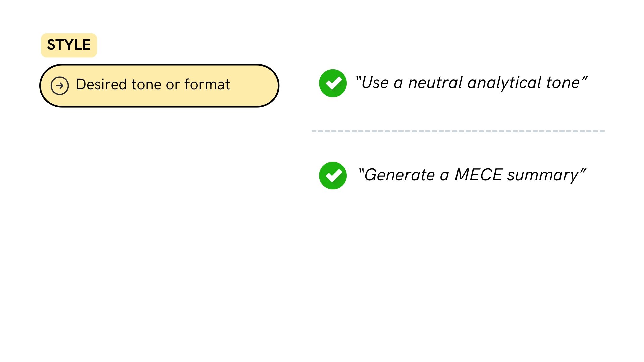Click the word "format" in the yellow pill

[x=207, y=84]
